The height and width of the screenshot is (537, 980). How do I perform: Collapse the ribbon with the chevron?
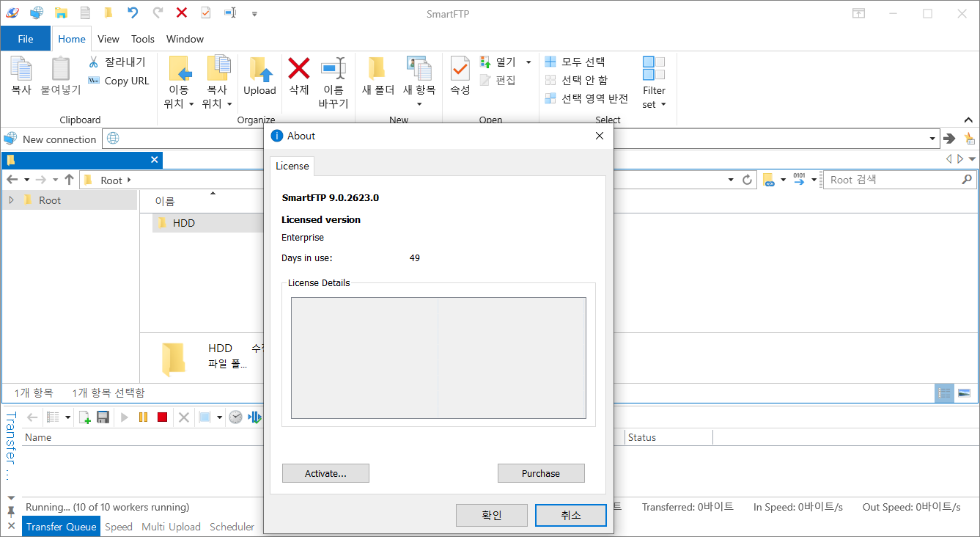(x=968, y=120)
